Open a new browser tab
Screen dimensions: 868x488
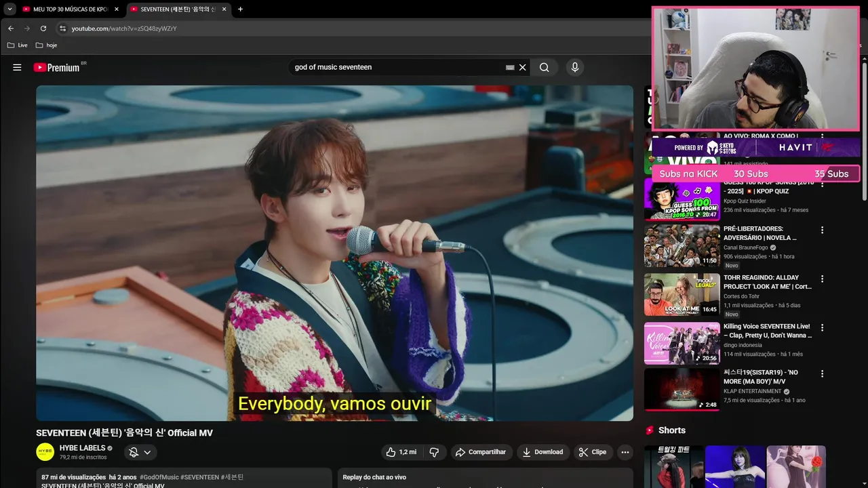click(240, 9)
